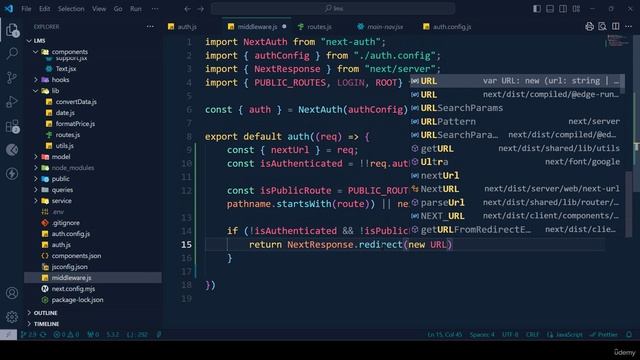
Task: Click the Prettier status bar item
Action: [604, 334]
